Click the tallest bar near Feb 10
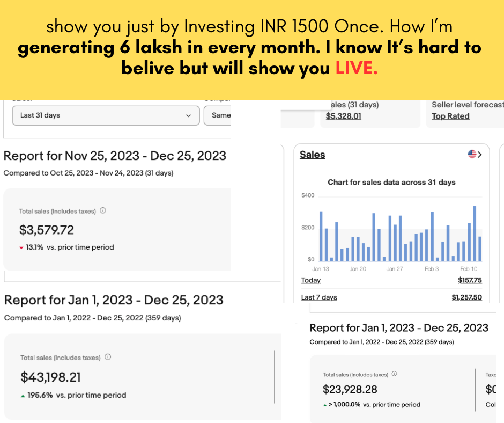The image size is (504, 423). pyautogui.click(x=475, y=234)
